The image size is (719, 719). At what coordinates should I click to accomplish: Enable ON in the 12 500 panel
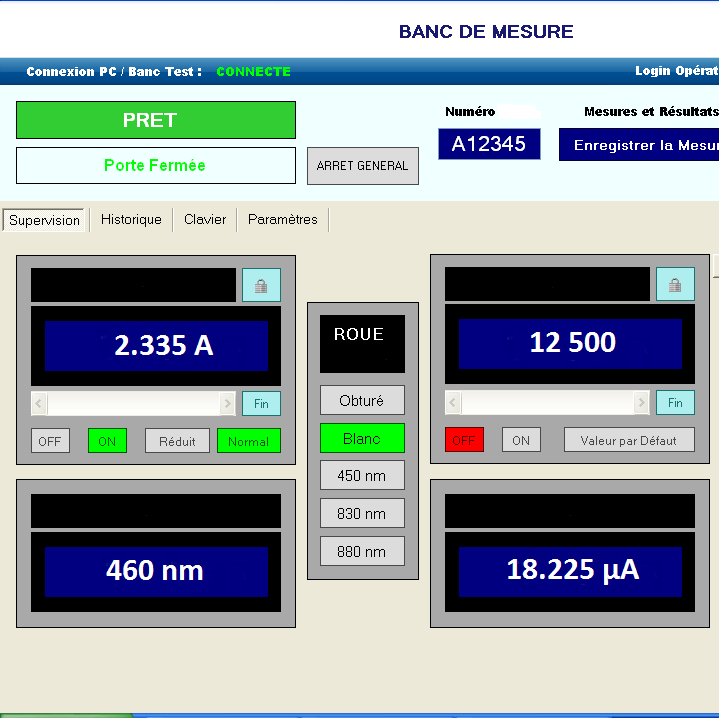pyautogui.click(x=521, y=441)
